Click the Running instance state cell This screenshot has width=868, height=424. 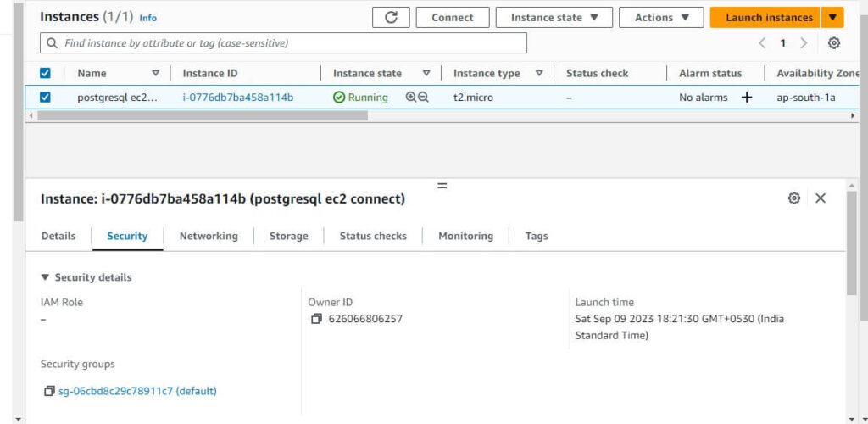click(x=361, y=98)
